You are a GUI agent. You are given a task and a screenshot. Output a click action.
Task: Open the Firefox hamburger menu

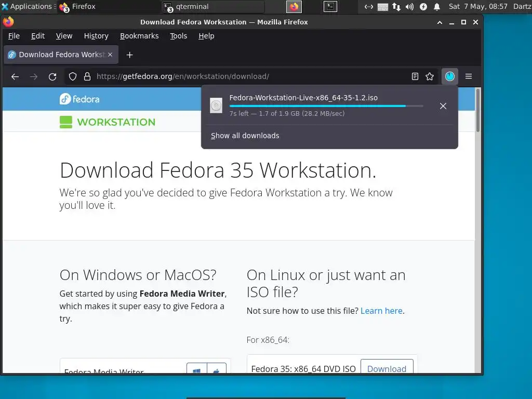coord(469,77)
